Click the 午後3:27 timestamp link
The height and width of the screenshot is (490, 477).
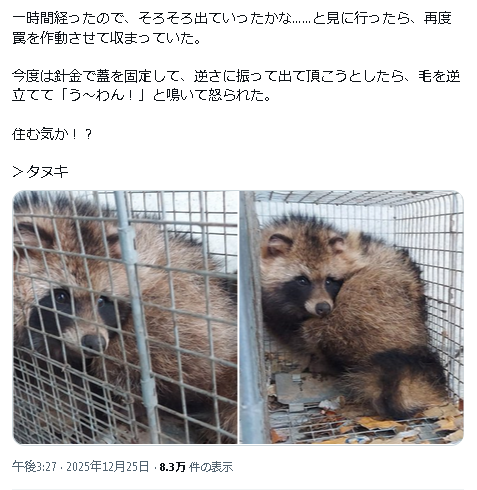click(x=35, y=467)
